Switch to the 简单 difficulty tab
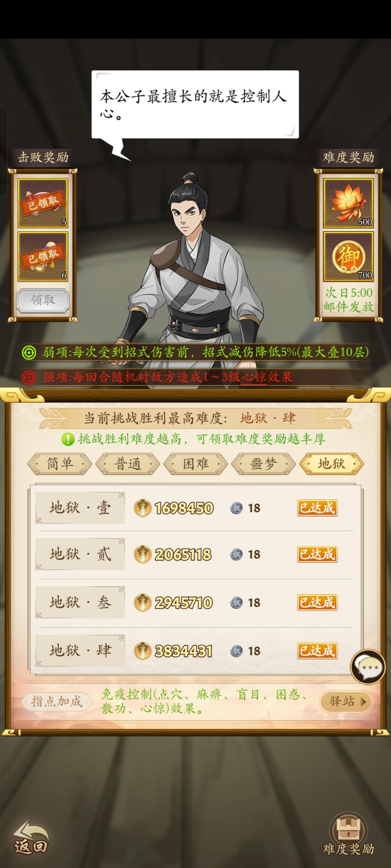391x868 pixels. [x=60, y=464]
